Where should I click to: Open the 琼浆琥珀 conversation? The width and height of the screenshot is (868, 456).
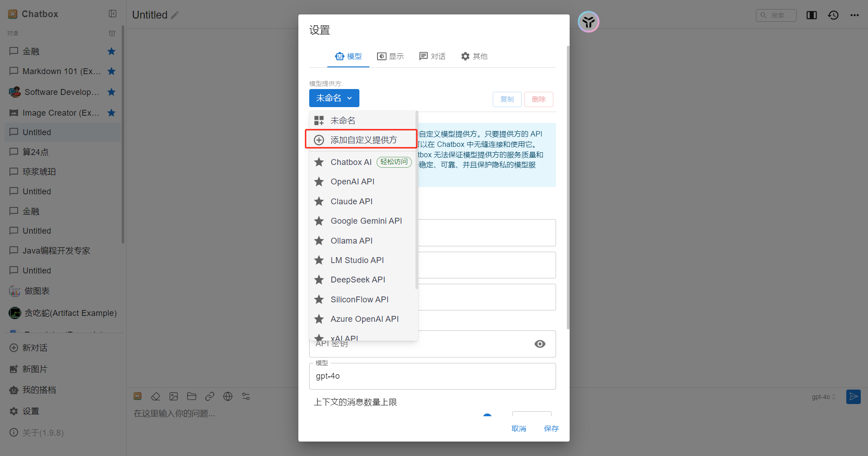pos(62,172)
